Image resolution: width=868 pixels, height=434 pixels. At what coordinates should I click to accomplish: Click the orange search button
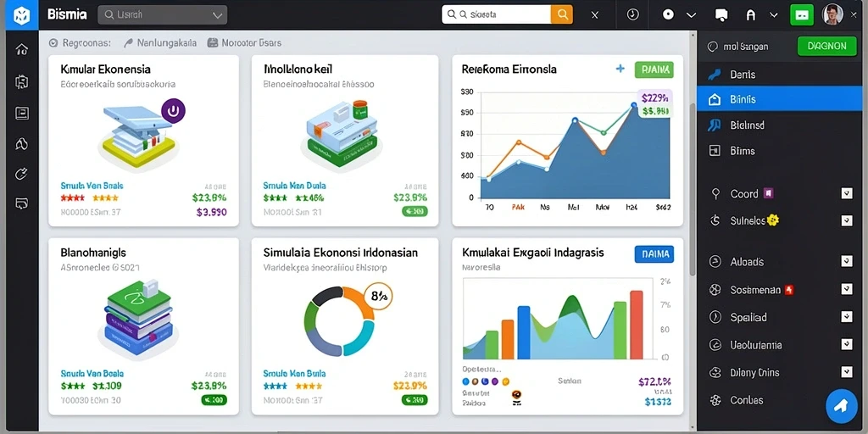[x=561, y=15]
